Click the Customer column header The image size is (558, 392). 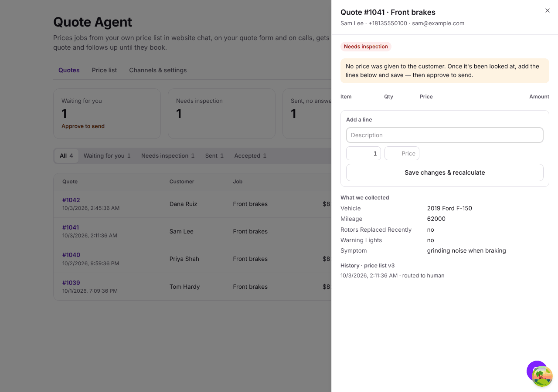click(182, 182)
